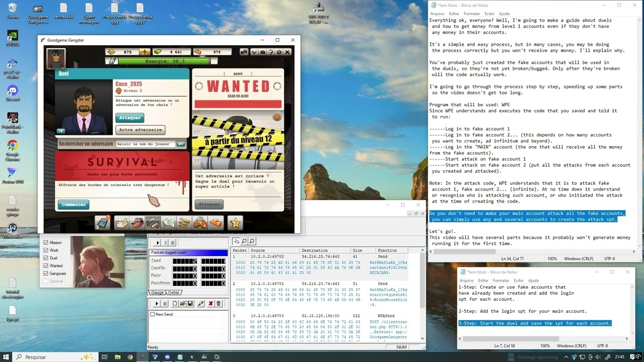Image resolution: width=644 pixels, height=362 pixels.
Task: Click the Energie progress bar
Action: pos(164,61)
